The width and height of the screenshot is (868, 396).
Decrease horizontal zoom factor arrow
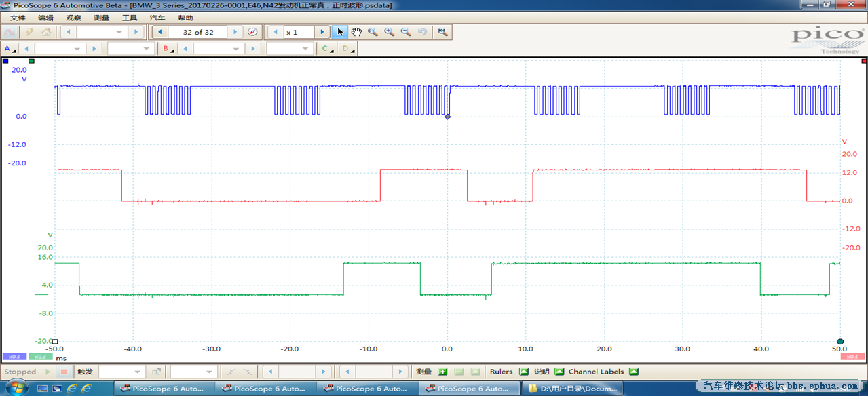[276, 32]
